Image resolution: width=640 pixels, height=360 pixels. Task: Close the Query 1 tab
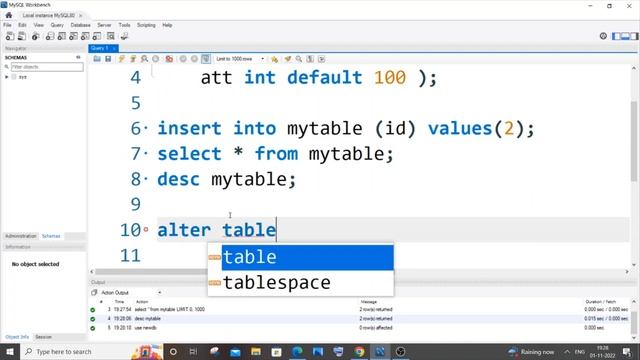pos(114,48)
